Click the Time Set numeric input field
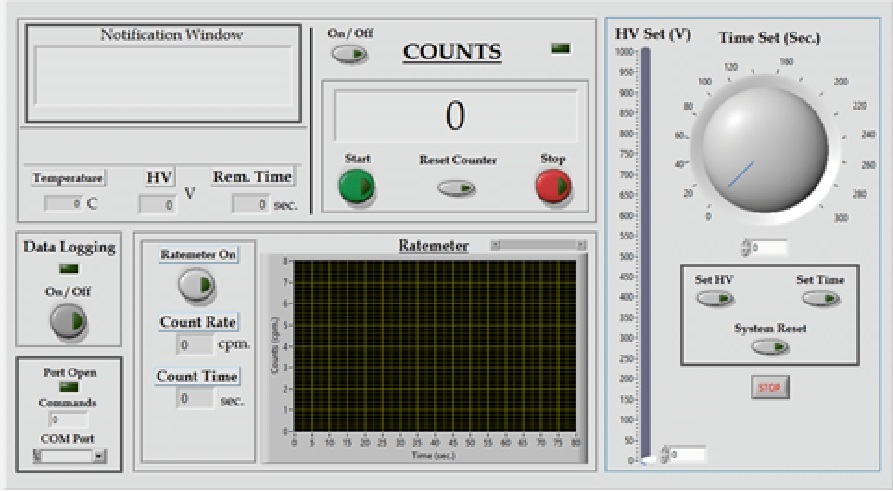Screen dimensions: 893x491 pyautogui.click(x=769, y=248)
